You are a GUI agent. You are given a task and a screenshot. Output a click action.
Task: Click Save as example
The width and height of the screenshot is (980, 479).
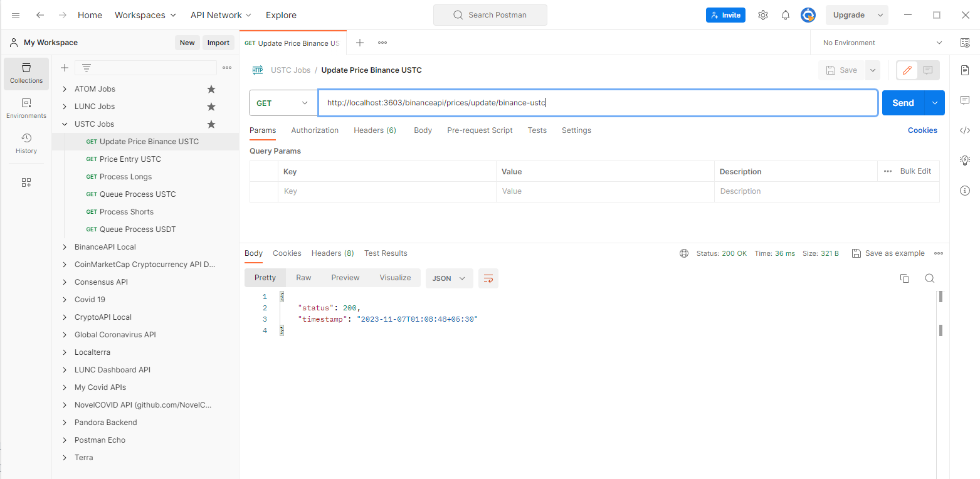[888, 253]
